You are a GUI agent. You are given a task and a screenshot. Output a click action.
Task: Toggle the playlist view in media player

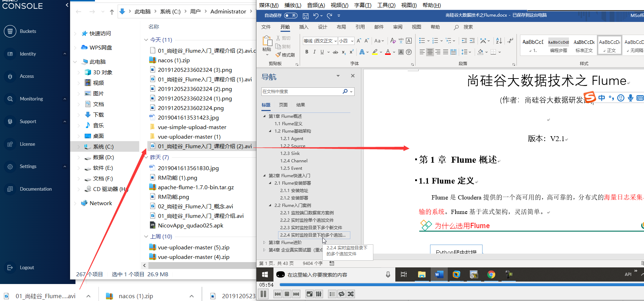[x=332, y=294]
